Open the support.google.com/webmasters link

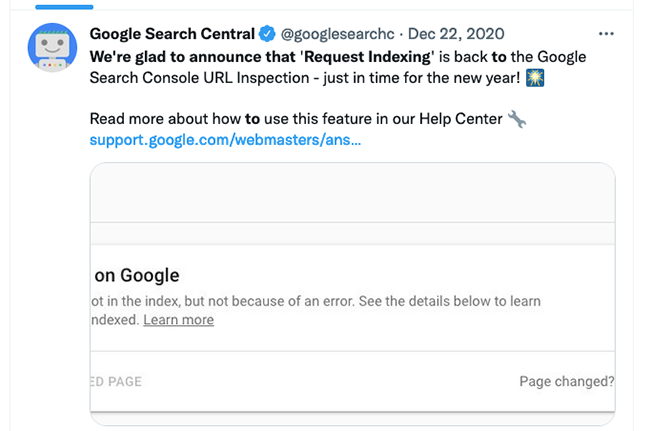(x=225, y=140)
